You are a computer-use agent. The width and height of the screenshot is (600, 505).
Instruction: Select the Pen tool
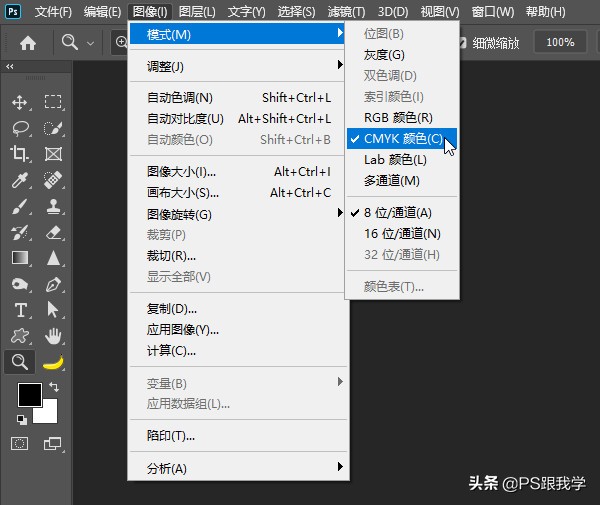coord(53,284)
